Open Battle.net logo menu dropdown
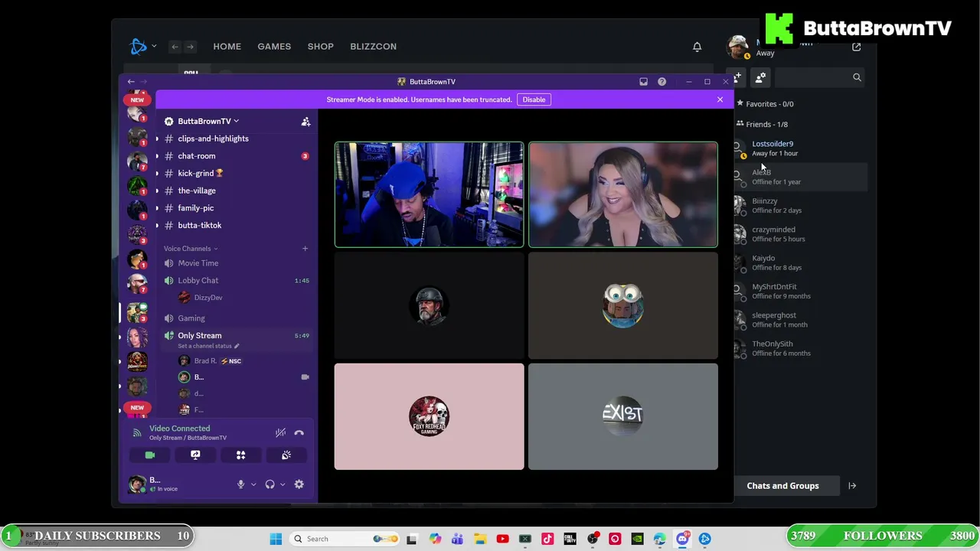Viewport: 980px width, 551px height. (x=143, y=47)
